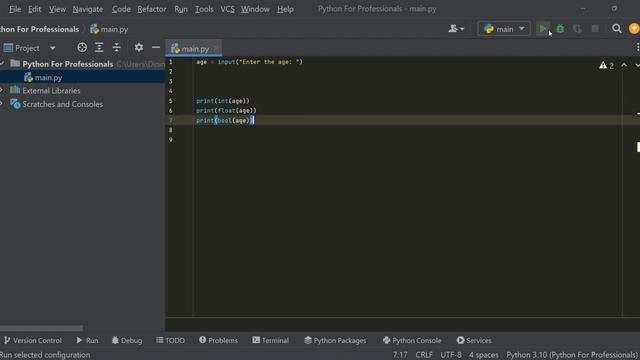Viewport: 640px width, 360px height.
Task: Open the Help menu
Action: [285, 9]
